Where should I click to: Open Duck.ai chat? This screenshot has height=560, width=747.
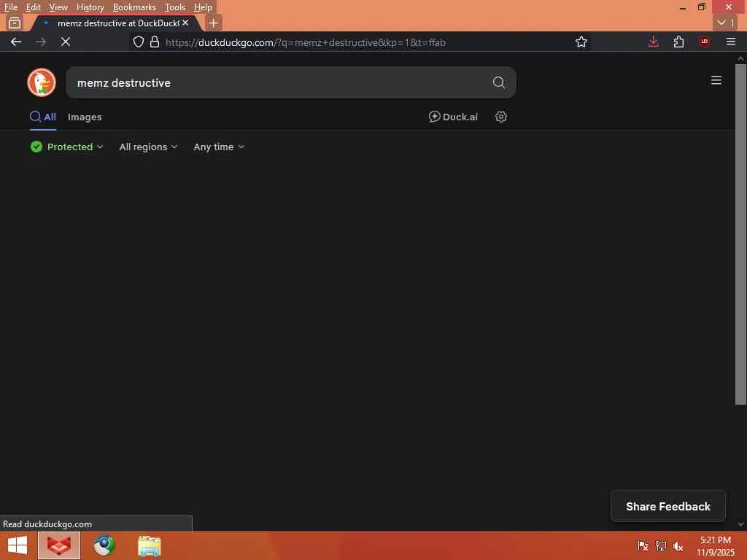(x=453, y=117)
